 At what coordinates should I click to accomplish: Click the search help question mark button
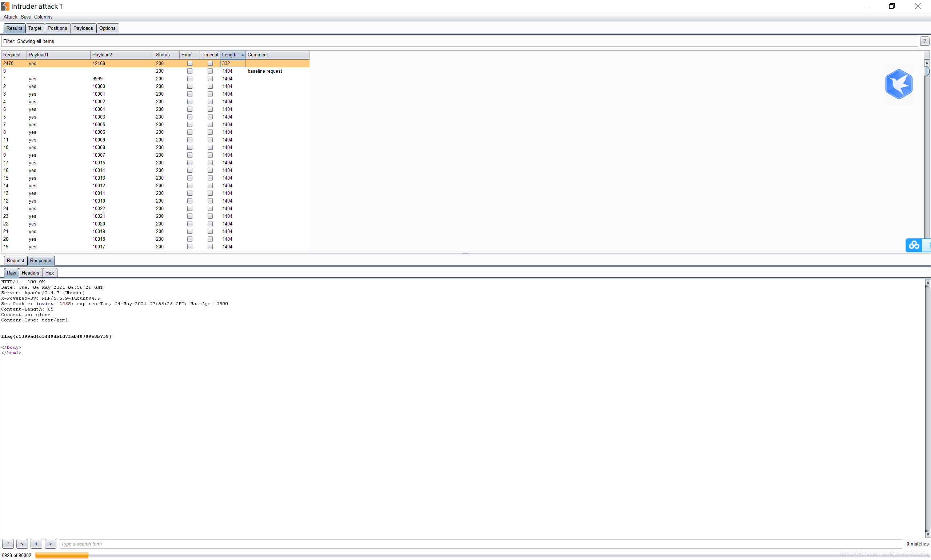8,544
